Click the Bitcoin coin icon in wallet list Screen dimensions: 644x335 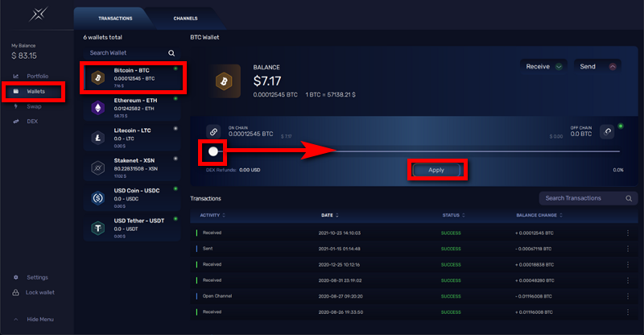click(x=97, y=77)
